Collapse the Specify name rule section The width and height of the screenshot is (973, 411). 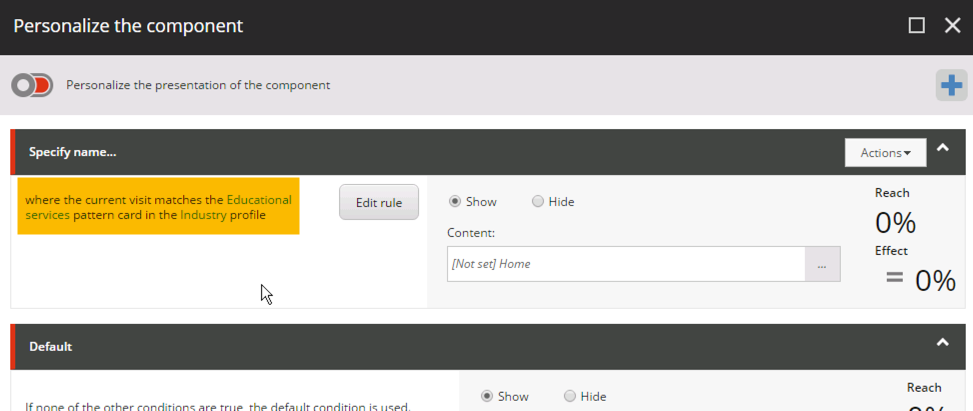[942, 150]
